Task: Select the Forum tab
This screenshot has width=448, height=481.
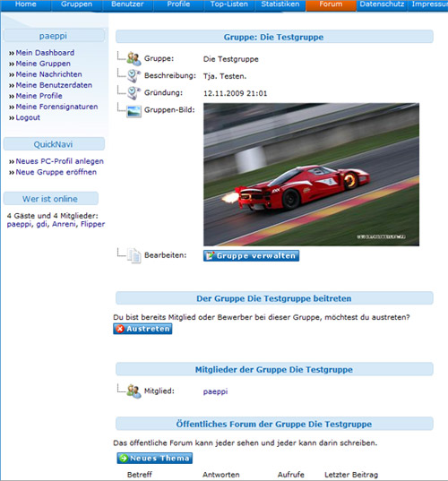Action: (331, 4)
